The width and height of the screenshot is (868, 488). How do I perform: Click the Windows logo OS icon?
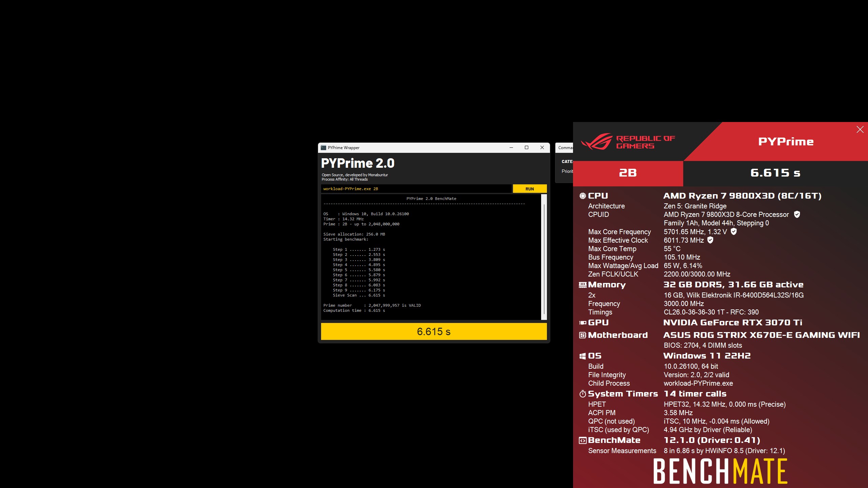[x=583, y=356]
